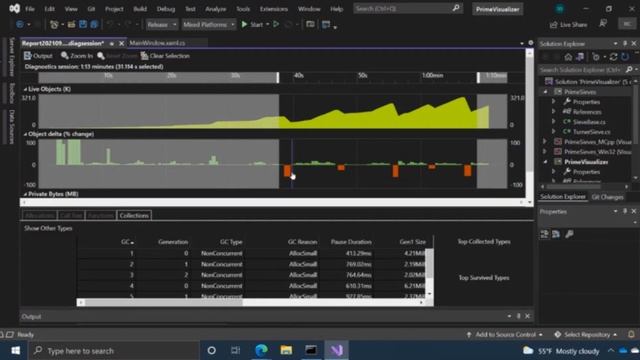Open the Debug menu
Screen dimensions: 640x360
[166, 9]
